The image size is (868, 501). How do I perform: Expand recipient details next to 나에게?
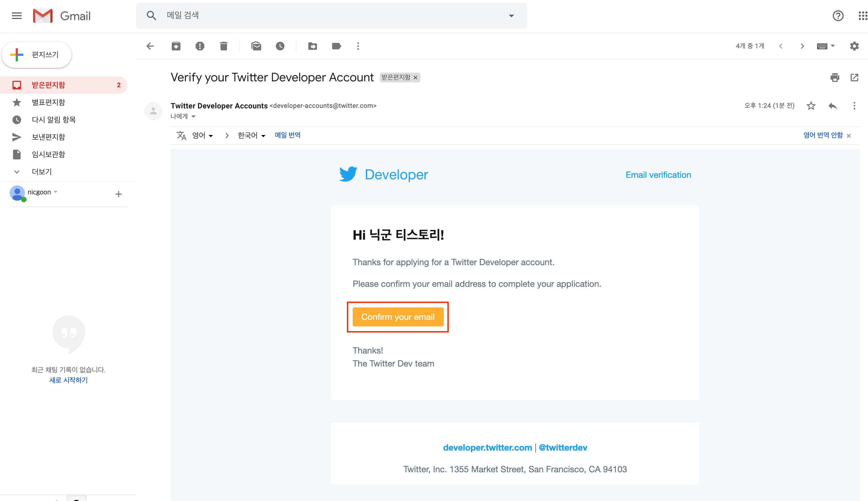coord(193,117)
